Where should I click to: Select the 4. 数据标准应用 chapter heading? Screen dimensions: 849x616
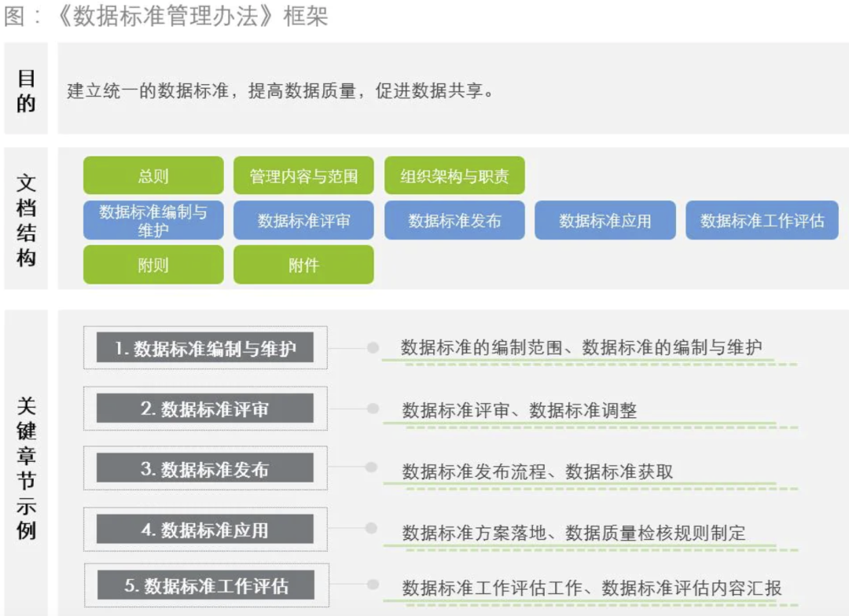(204, 529)
